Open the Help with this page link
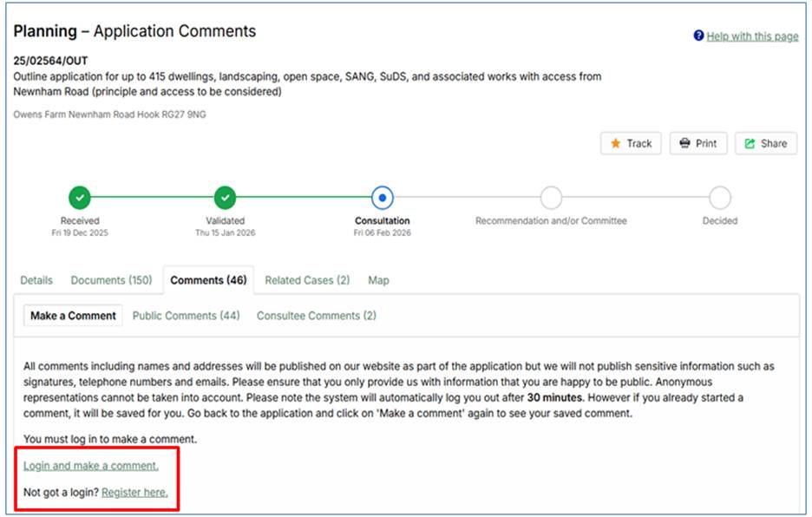 click(x=751, y=36)
